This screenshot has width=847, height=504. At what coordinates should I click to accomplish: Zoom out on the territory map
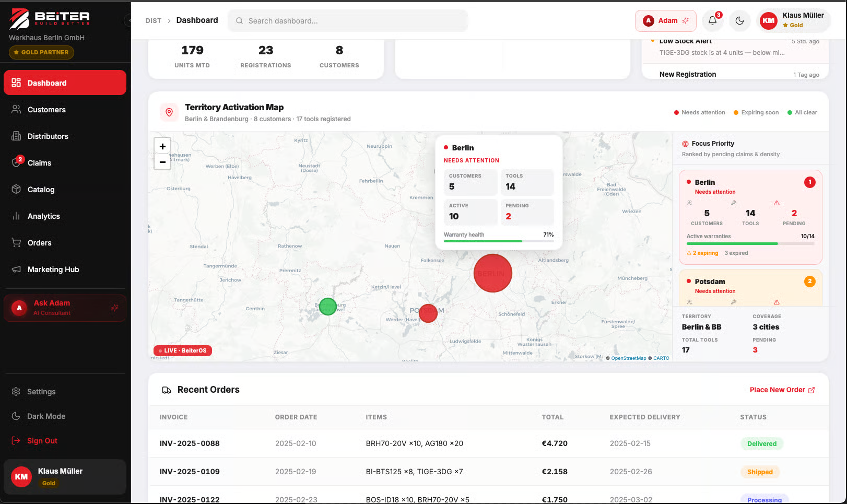(x=162, y=162)
